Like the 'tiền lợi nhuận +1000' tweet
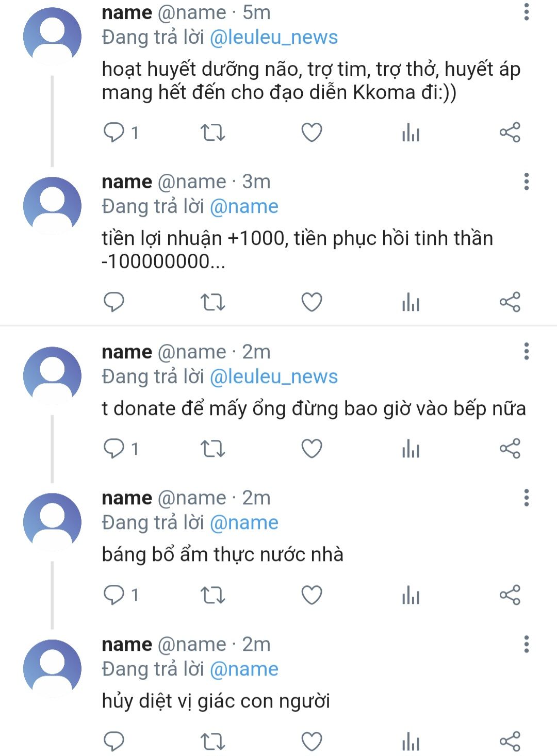557x756 pixels. point(312,302)
